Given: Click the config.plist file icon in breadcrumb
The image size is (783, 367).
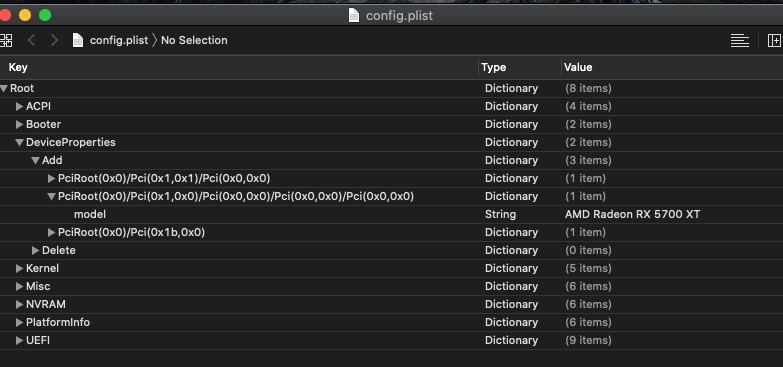Looking at the screenshot, I should (x=78, y=40).
